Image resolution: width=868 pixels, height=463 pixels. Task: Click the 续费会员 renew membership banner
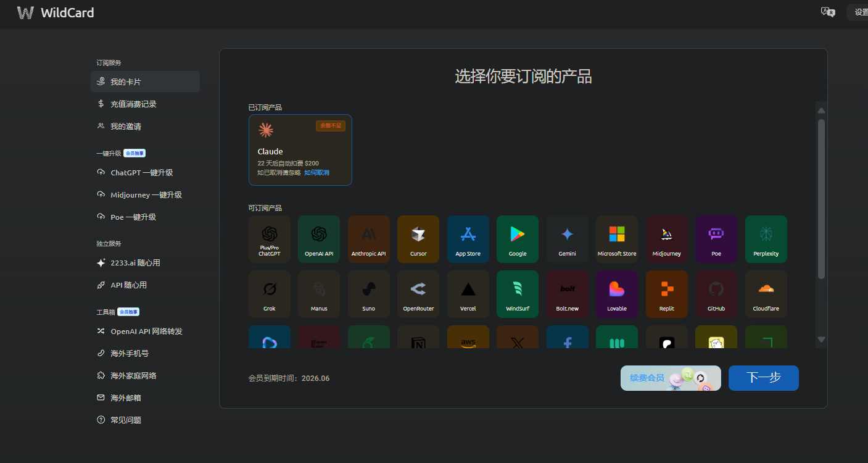click(x=670, y=378)
